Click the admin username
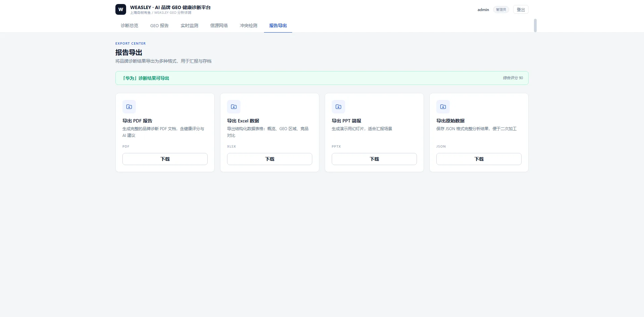Image resolution: width=644 pixels, height=317 pixels. tap(483, 10)
